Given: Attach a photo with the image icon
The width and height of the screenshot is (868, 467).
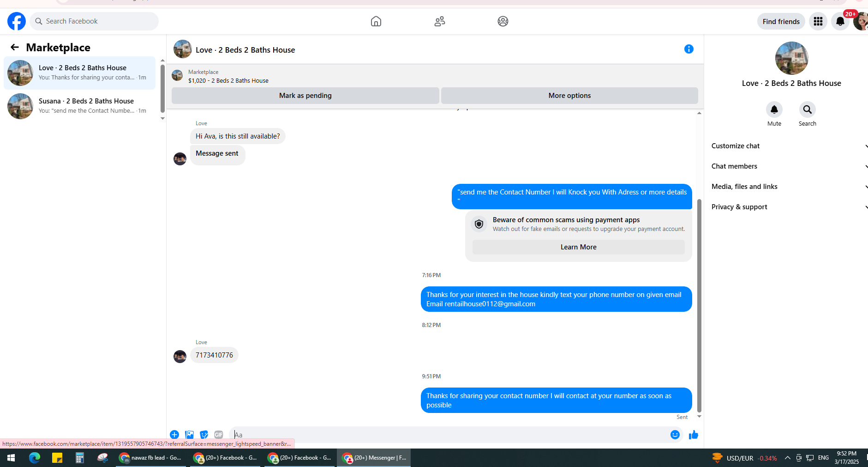Looking at the screenshot, I should point(189,435).
